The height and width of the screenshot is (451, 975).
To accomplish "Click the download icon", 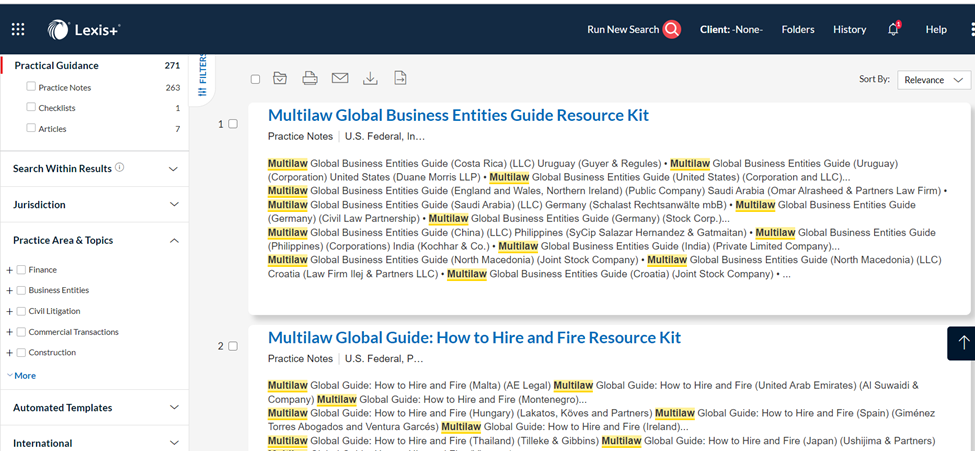I will tap(370, 78).
